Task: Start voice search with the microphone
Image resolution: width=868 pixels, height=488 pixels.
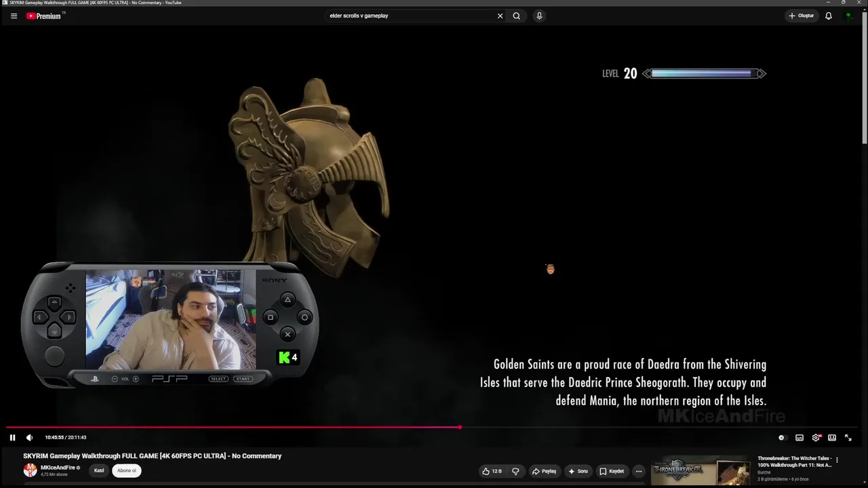Action: (539, 16)
